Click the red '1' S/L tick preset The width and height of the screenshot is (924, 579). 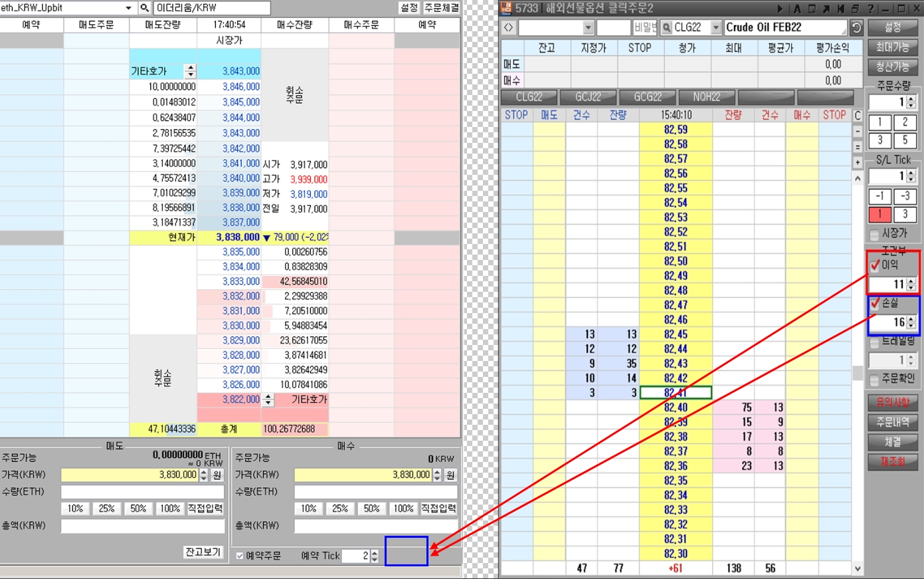[879, 214]
